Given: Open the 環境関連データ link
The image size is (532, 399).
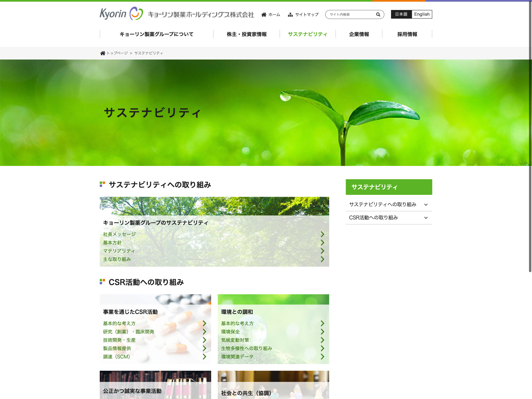Looking at the screenshot, I should 237,357.
